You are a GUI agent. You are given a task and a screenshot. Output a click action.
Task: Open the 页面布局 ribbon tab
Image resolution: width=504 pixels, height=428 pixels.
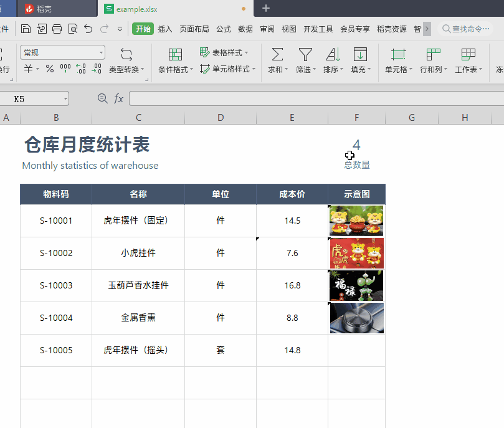coord(194,29)
